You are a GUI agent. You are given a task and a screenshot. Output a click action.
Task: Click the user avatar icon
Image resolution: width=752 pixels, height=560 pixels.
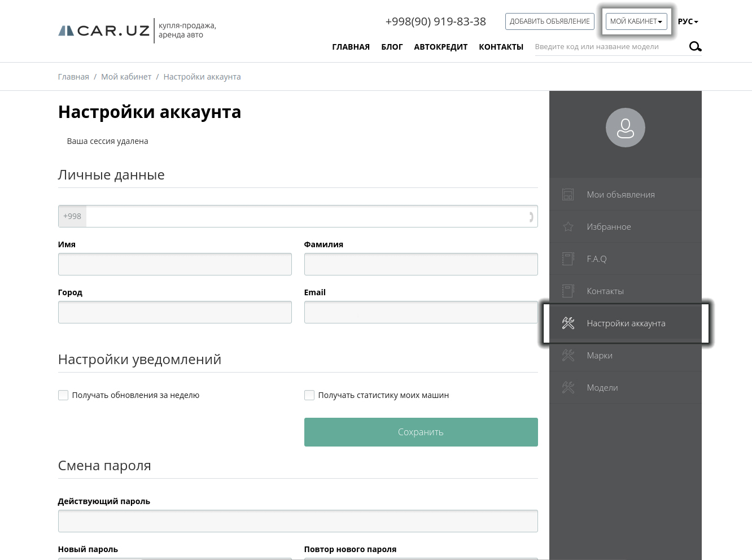click(x=626, y=128)
